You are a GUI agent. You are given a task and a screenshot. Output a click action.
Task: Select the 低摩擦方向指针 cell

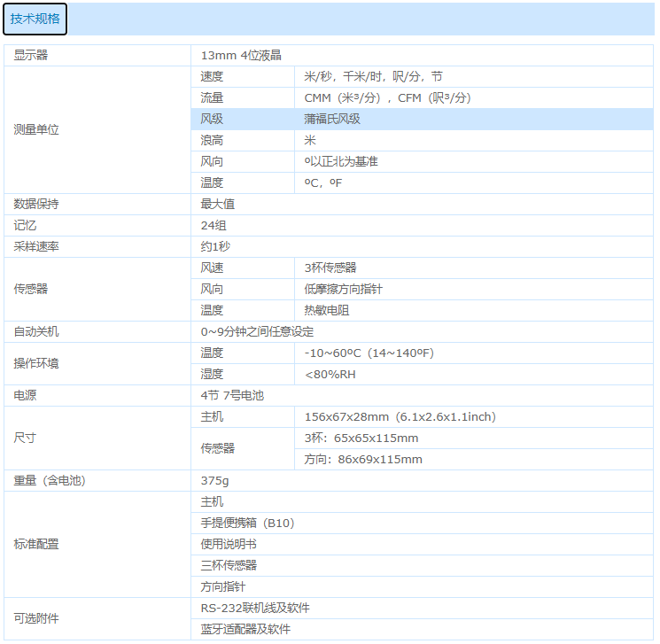click(343, 289)
